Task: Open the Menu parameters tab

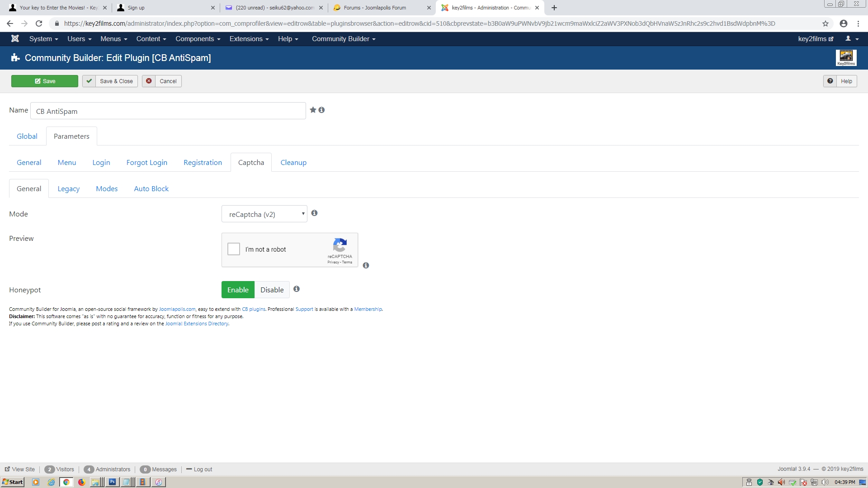Action: coord(67,162)
